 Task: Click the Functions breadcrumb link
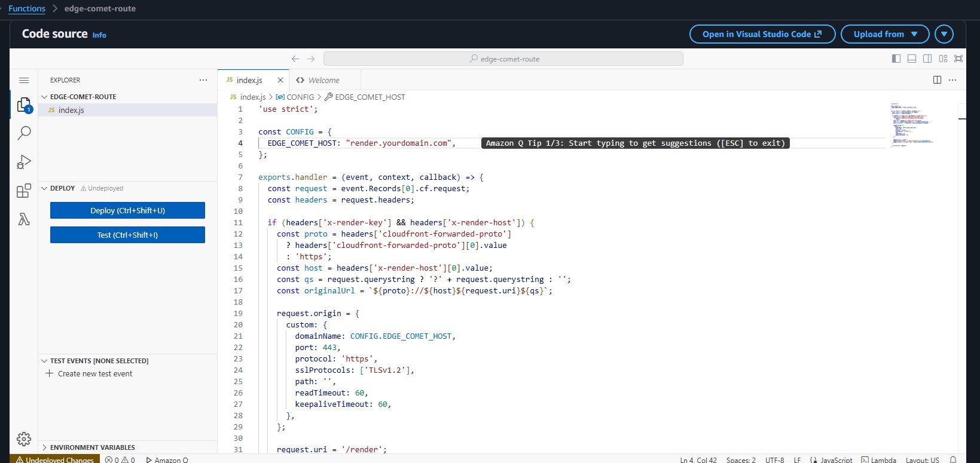pos(27,8)
